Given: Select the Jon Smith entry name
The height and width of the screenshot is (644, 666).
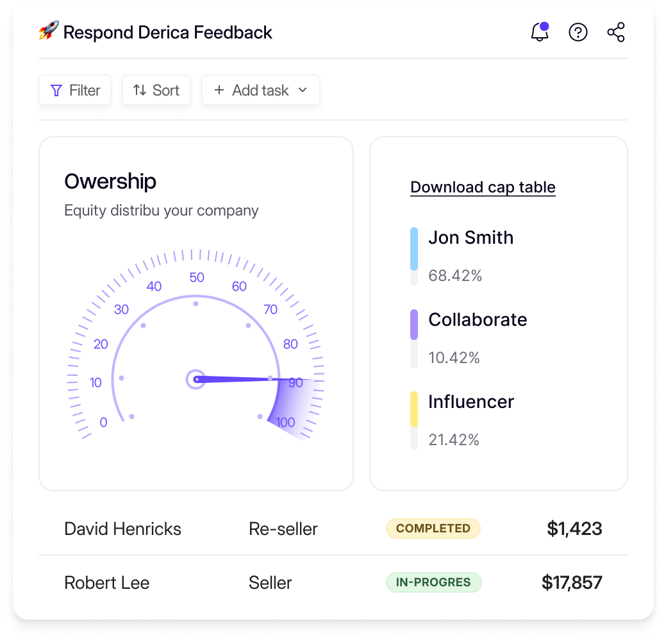Looking at the screenshot, I should pos(471,237).
